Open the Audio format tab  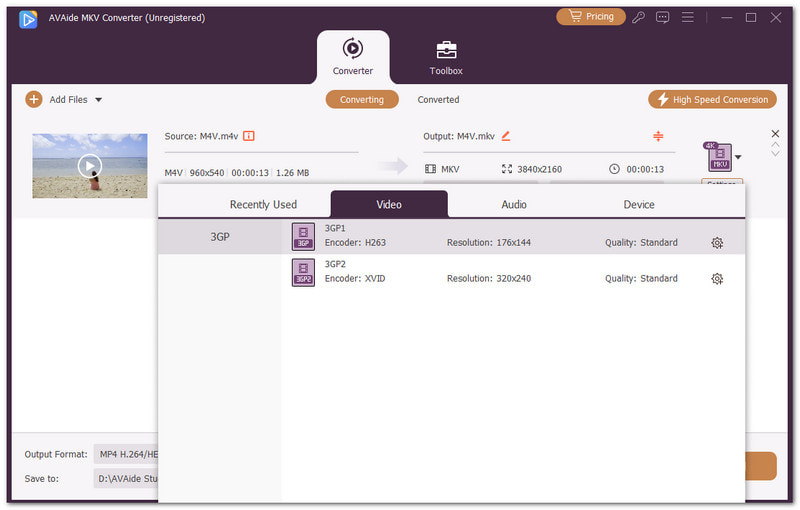pyautogui.click(x=514, y=205)
